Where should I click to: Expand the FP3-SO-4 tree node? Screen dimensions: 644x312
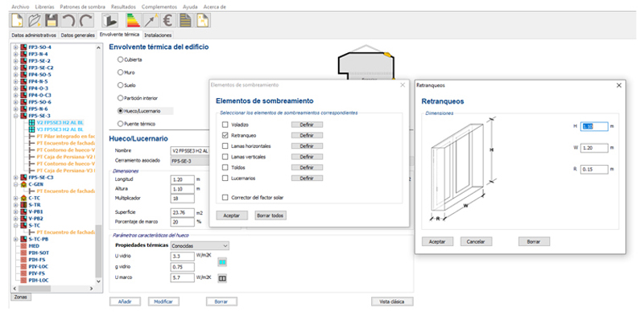[x=16, y=47]
